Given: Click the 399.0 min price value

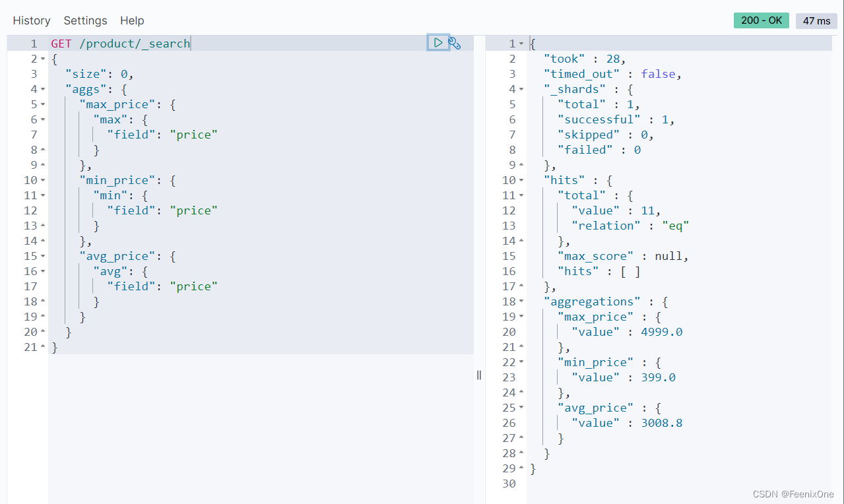Looking at the screenshot, I should (658, 377).
